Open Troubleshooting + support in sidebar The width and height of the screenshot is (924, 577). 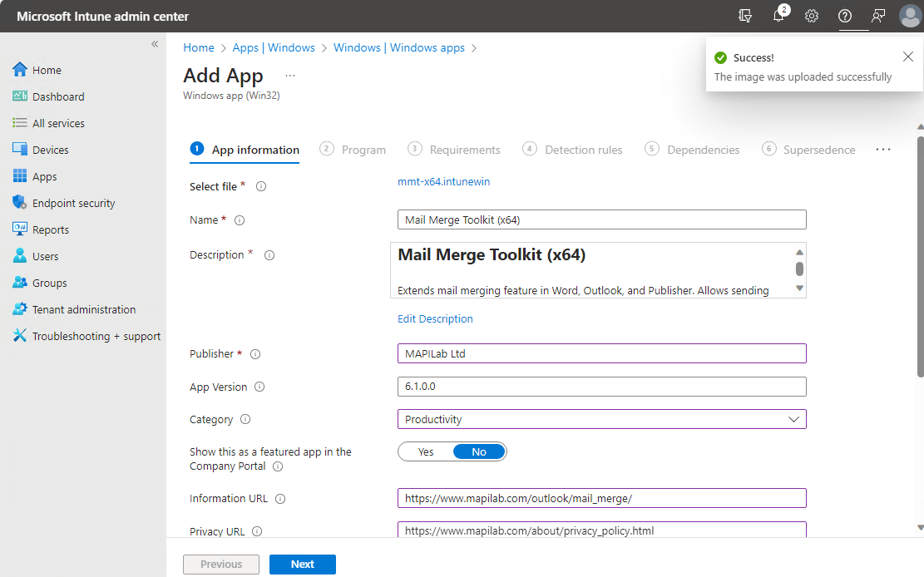pos(86,336)
